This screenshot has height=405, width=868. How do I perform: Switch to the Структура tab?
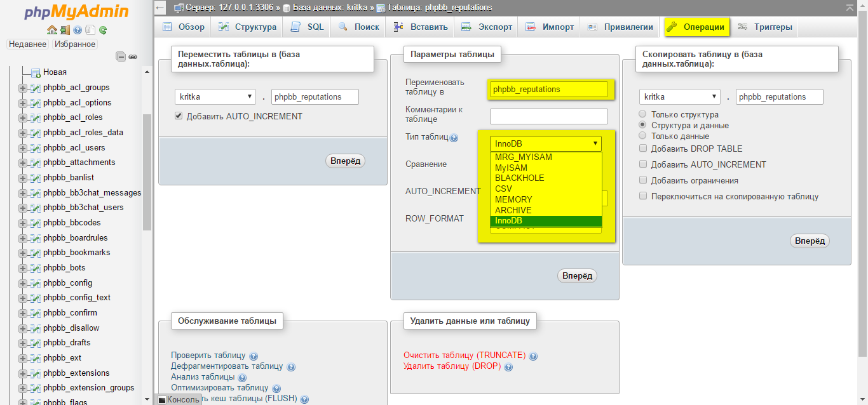click(247, 27)
